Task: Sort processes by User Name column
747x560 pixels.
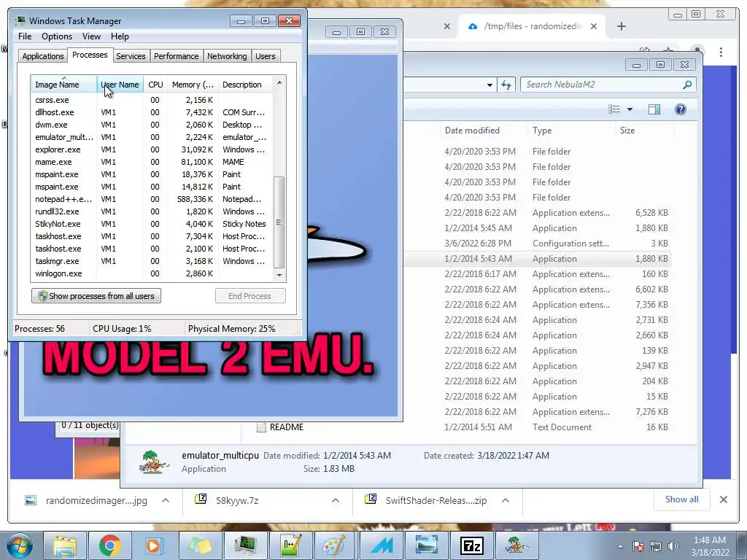Action: (120, 85)
